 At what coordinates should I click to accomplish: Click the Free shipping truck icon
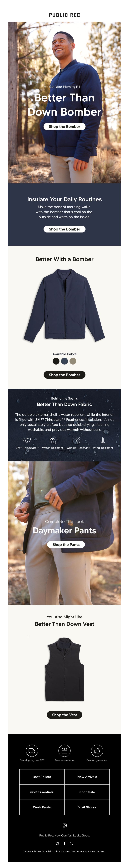pyautogui.click(x=32, y=750)
